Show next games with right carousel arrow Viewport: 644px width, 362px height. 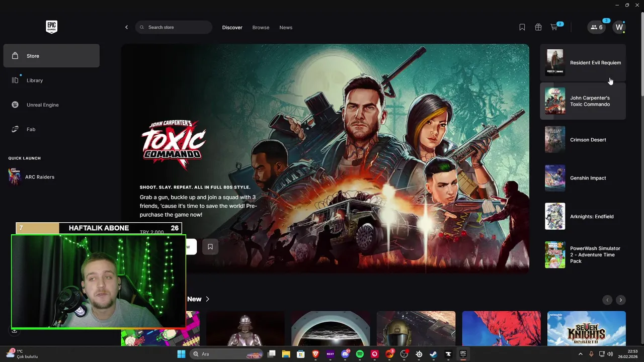(621, 300)
